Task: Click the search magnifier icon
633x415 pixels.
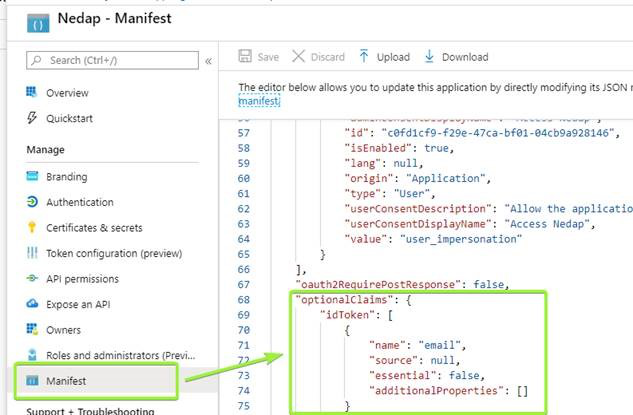Action: point(36,60)
